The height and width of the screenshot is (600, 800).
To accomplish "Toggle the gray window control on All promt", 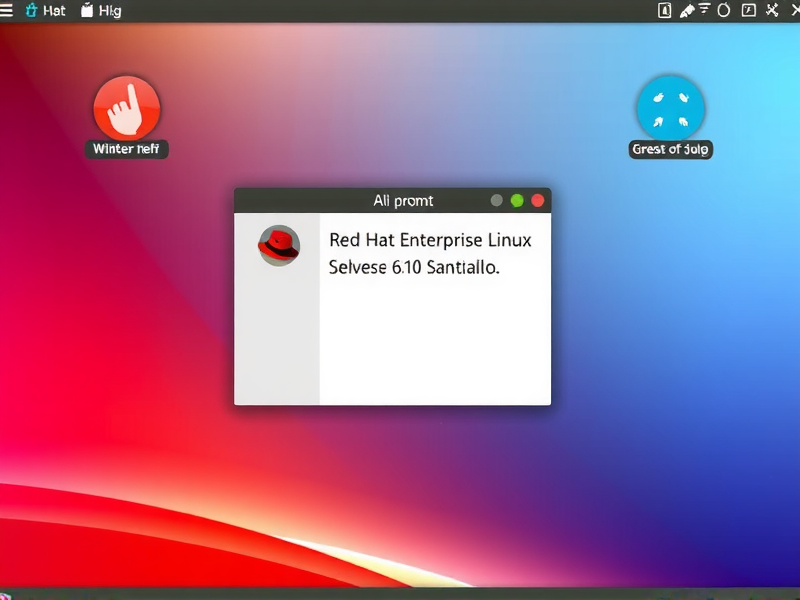I will (497, 200).
